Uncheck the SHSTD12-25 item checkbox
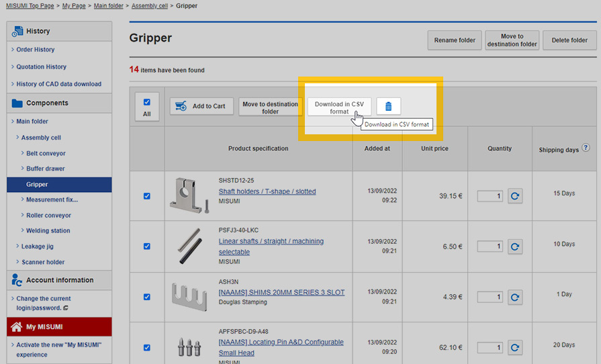Screen dimensions: 601x364 (x=147, y=196)
